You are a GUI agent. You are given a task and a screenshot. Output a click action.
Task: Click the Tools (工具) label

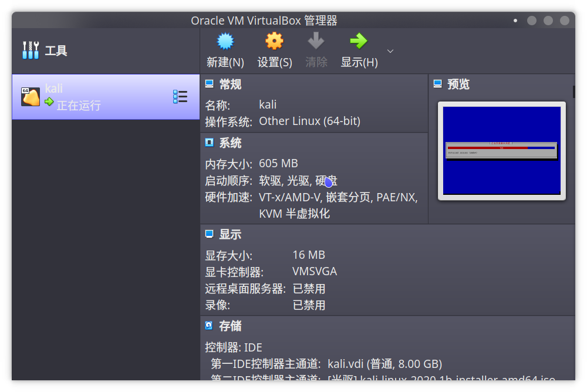(x=56, y=50)
